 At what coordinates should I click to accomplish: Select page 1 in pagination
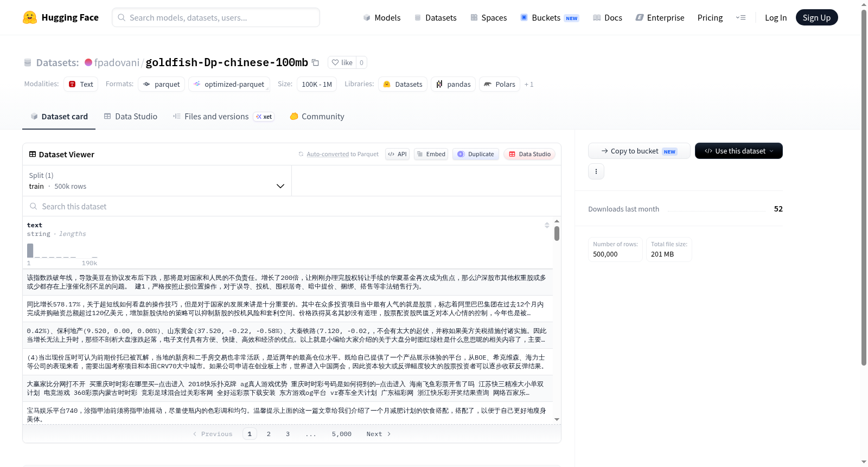[x=250, y=434]
